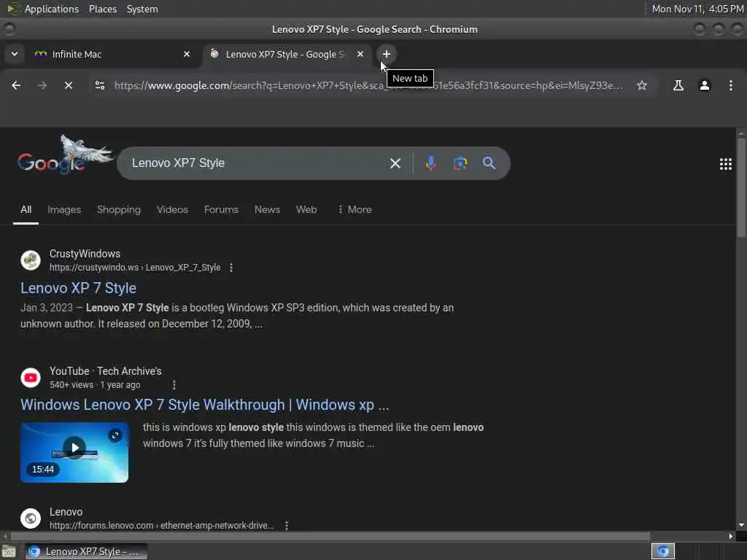
Task: Switch to Web results
Action: (x=306, y=209)
